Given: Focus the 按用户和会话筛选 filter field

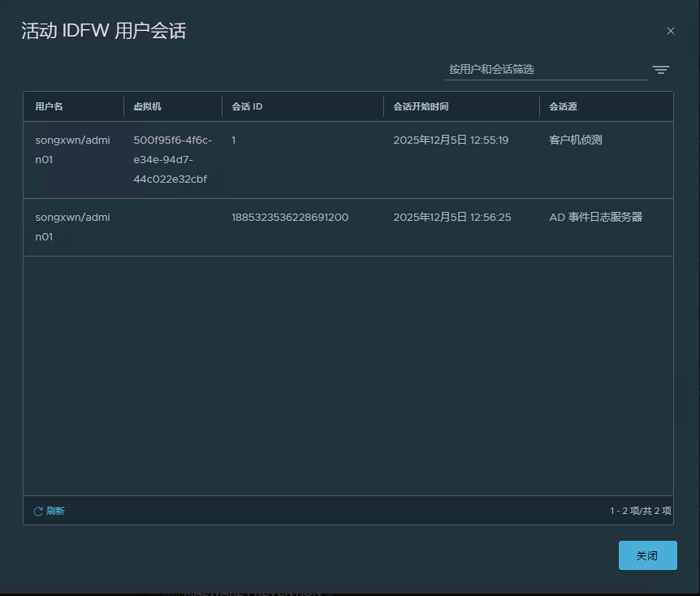Looking at the screenshot, I should [x=546, y=70].
